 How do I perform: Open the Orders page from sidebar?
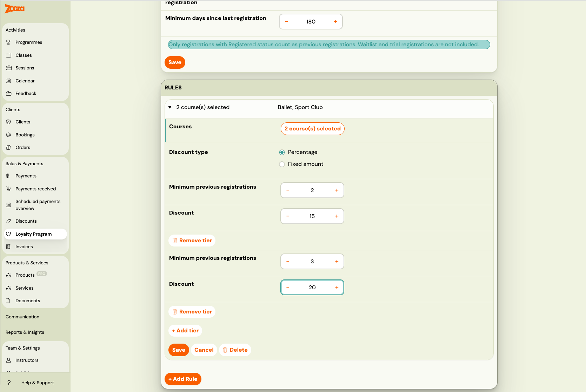(x=9, y=147)
